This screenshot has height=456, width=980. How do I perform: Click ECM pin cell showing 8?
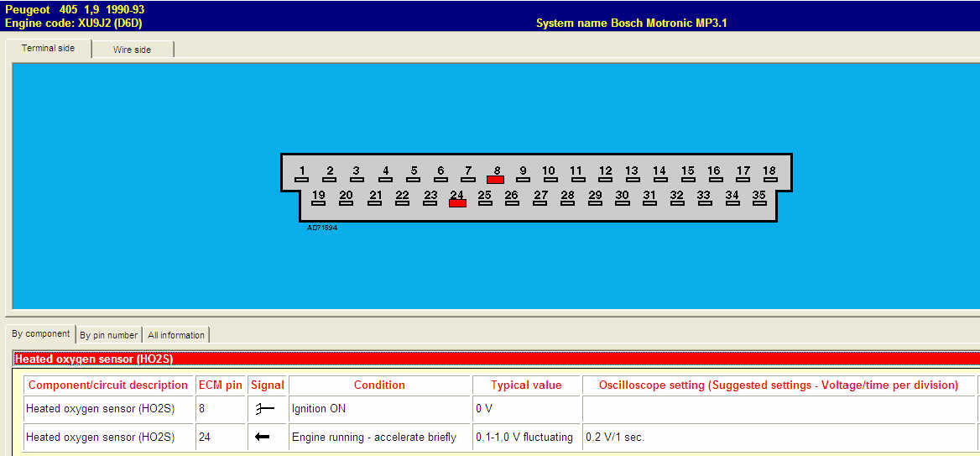coord(220,409)
